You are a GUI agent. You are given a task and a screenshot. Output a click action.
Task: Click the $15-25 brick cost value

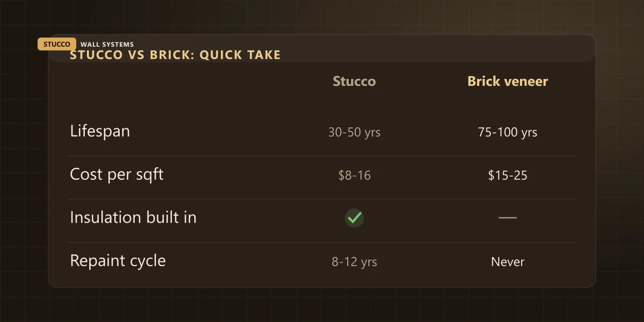pos(508,175)
